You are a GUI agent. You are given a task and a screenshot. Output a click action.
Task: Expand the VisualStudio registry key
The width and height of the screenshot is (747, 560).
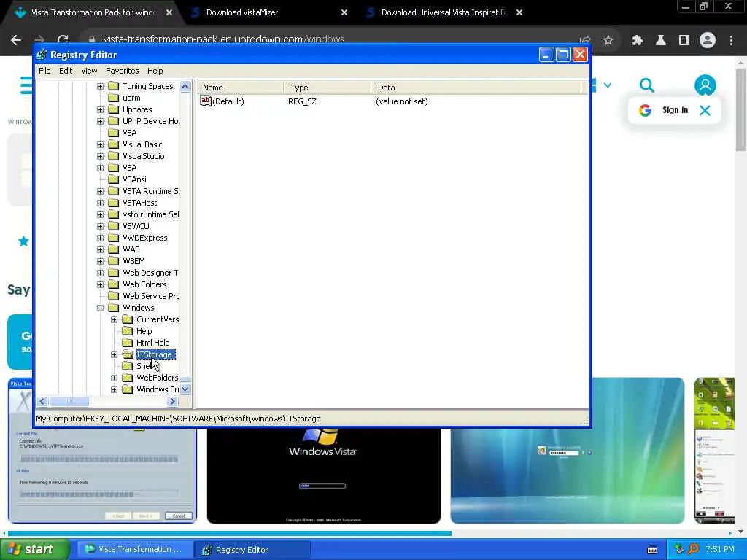pos(100,156)
